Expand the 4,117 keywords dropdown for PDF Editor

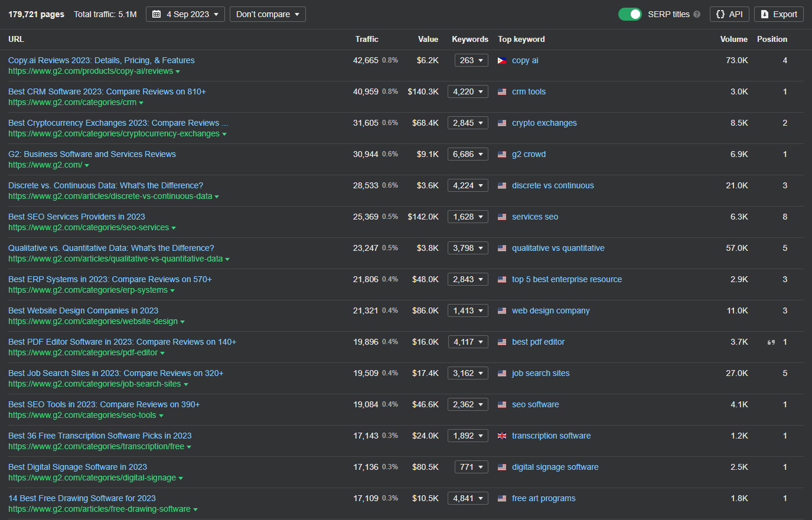click(x=468, y=342)
